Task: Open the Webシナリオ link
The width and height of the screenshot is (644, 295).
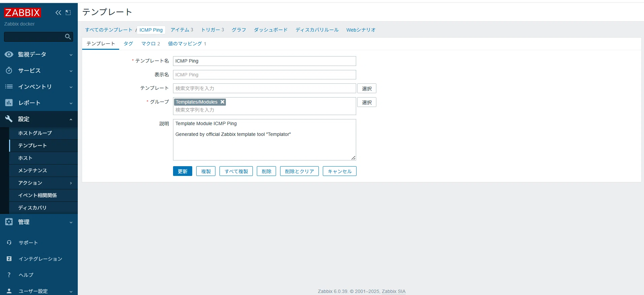Action: coord(361,30)
